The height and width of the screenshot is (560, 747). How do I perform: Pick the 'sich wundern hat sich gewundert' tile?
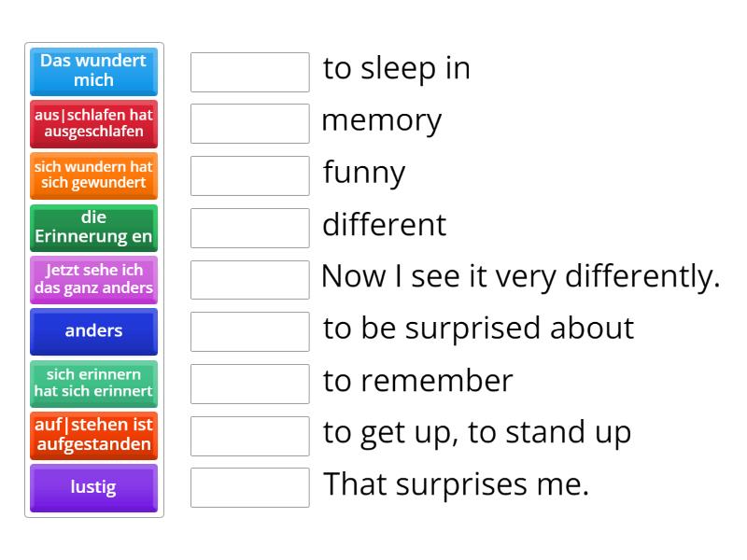pyautogui.click(x=93, y=175)
